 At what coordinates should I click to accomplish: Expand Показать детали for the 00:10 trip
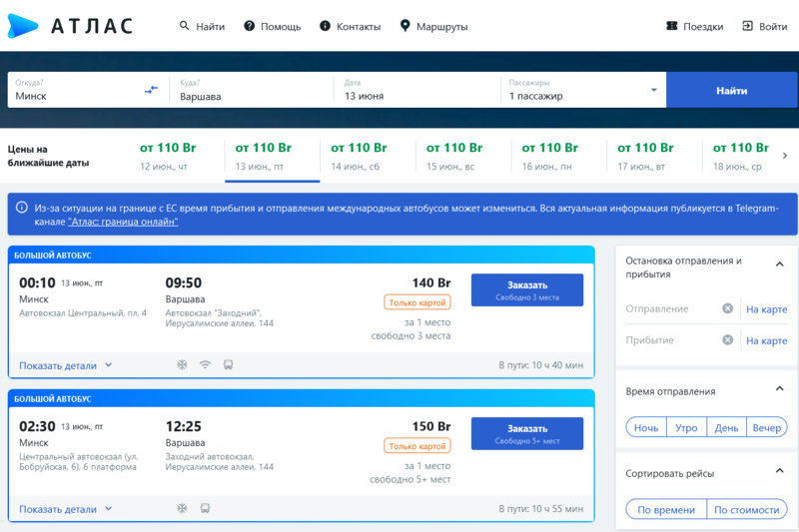66,365
